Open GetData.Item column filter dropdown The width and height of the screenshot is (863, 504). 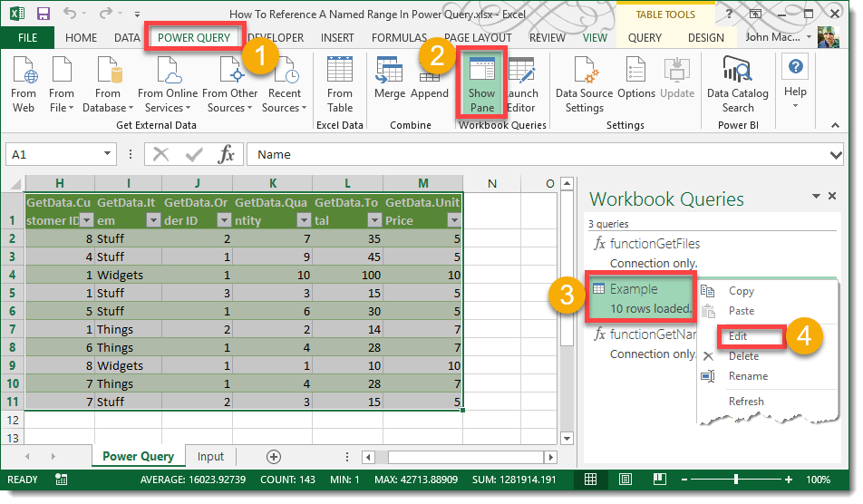[152, 220]
